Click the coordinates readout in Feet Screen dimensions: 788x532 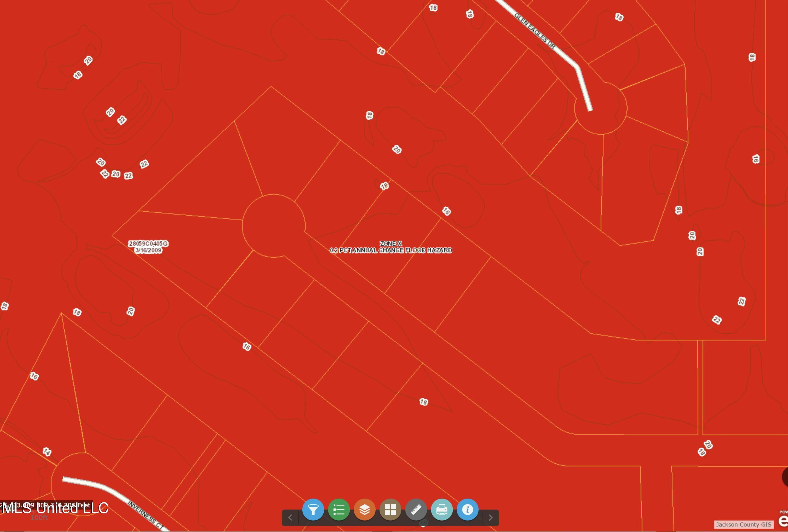pyautogui.click(x=46, y=505)
